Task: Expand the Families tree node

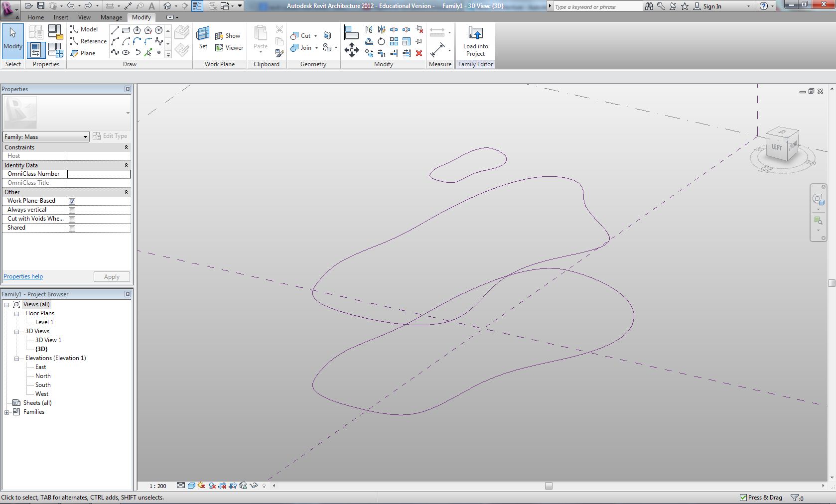Action: tap(7, 412)
